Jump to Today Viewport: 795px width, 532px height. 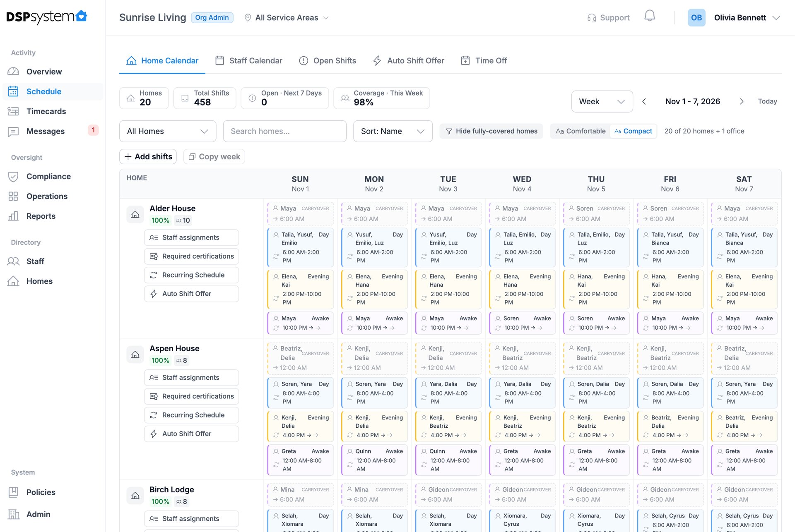pos(767,101)
